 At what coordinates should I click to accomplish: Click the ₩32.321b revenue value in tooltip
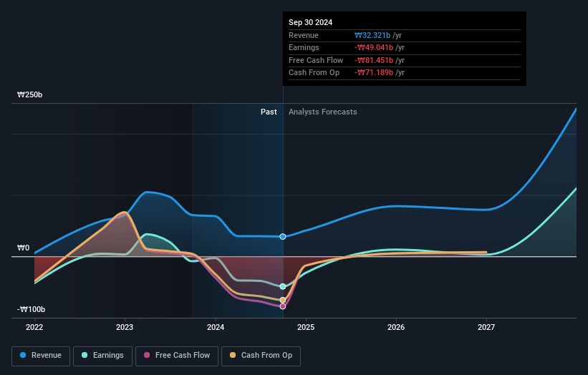click(373, 35)
